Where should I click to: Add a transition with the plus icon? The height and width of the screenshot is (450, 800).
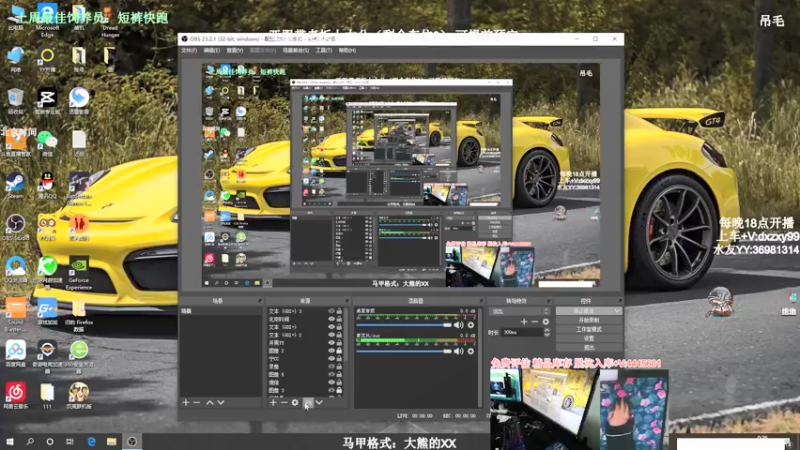(x=524, y=321)
